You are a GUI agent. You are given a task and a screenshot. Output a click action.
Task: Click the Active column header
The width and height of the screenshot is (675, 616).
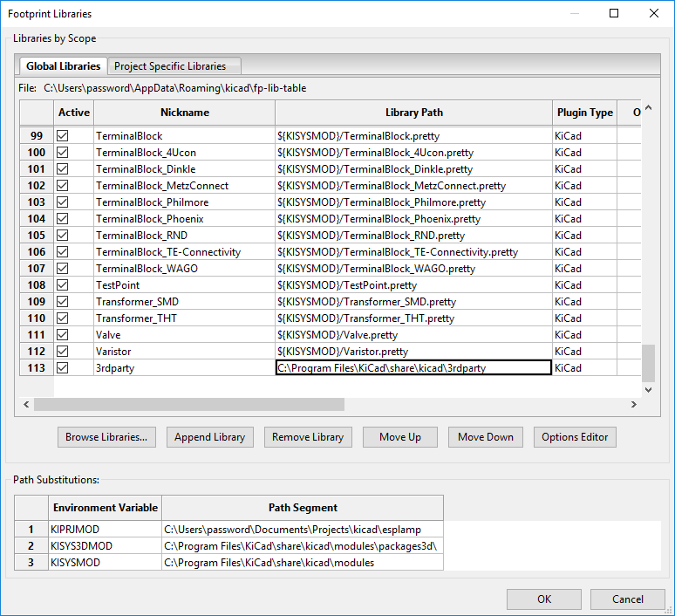click(74, 113)
